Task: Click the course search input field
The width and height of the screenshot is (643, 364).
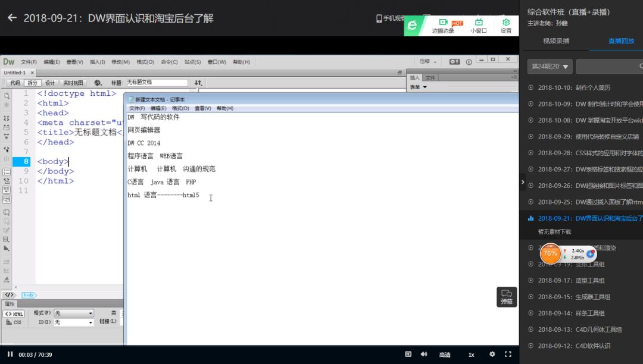Action: [607, 66]
